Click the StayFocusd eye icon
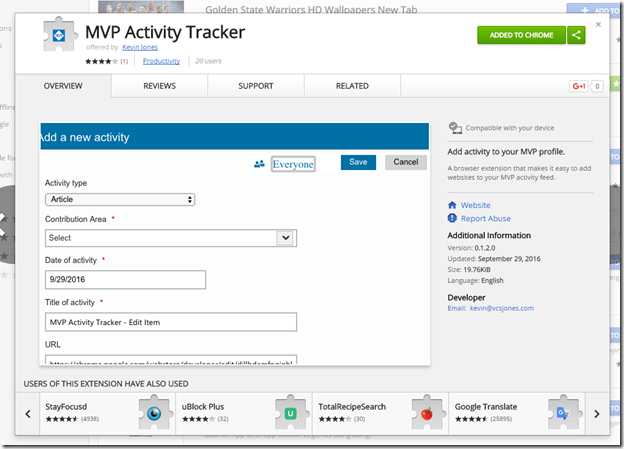This screenshot has height=449, width=624. point(154,414)
